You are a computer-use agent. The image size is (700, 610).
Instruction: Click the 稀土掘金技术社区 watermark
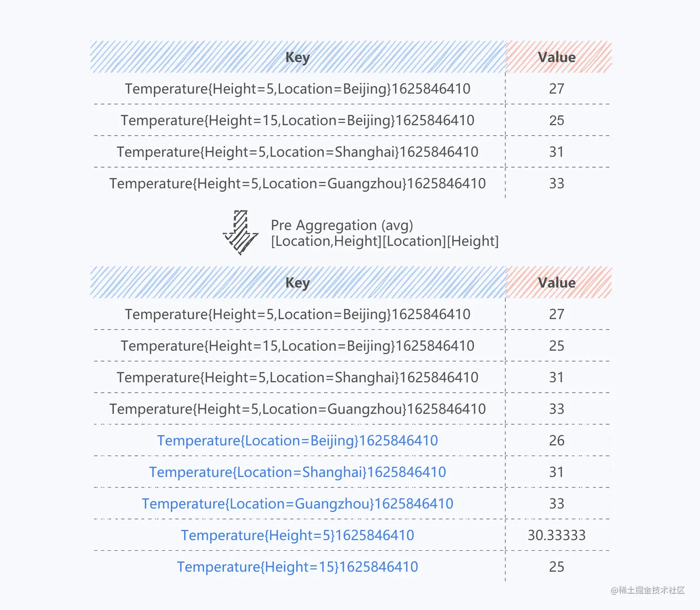tap(647, 590)
